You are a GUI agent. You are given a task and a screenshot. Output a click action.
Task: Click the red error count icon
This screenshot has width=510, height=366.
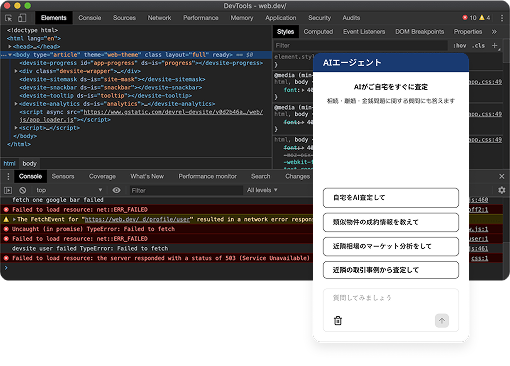[465, 18]
